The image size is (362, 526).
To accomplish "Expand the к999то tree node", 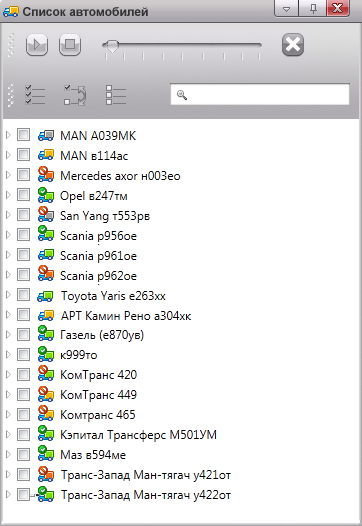I will point(8,354).
